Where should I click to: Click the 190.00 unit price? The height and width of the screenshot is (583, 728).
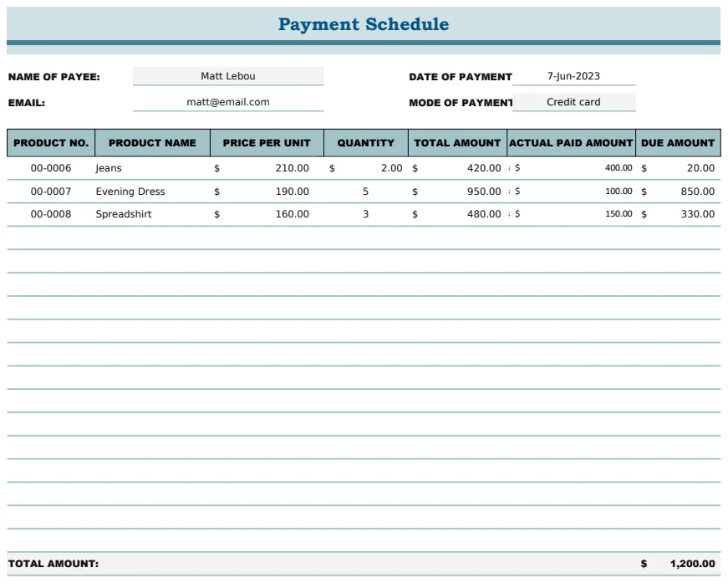pos(292,192)
